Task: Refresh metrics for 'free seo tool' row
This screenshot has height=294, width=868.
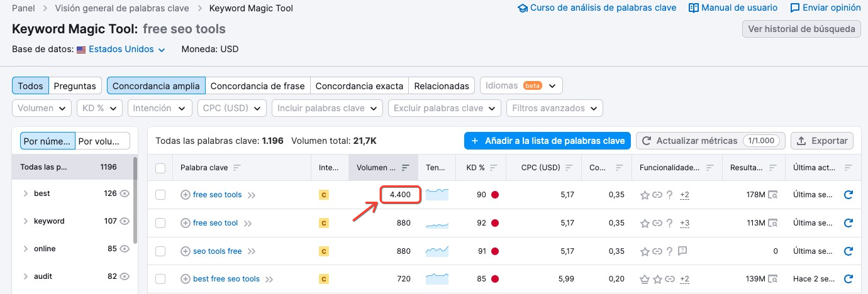Action: pyautogui.click(x=848, y=223)
